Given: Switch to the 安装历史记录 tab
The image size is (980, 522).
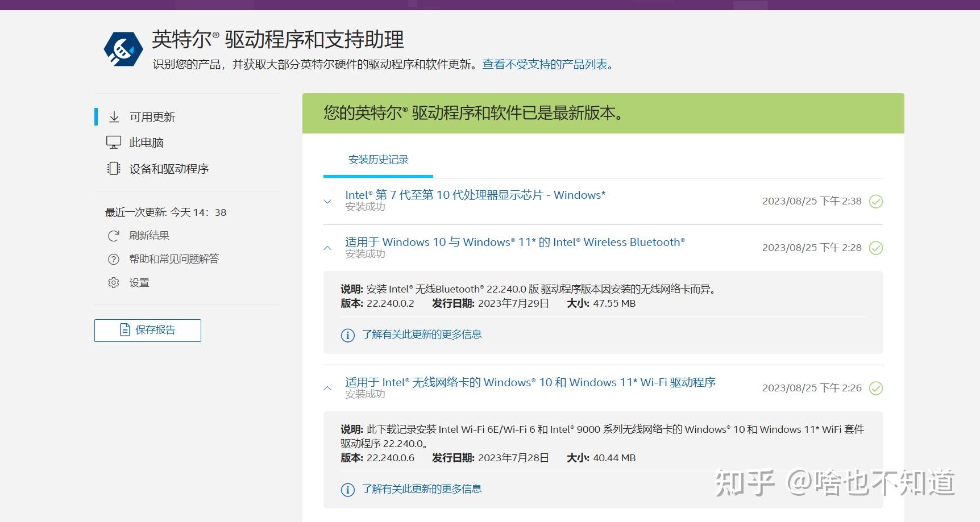Looking at the screenshot, I should pyautogui.click(x=378, y=160).
